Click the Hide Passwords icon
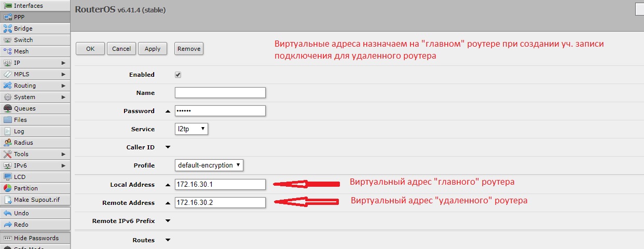The height and width of the screenshot is (249, 644). (8, 238)
